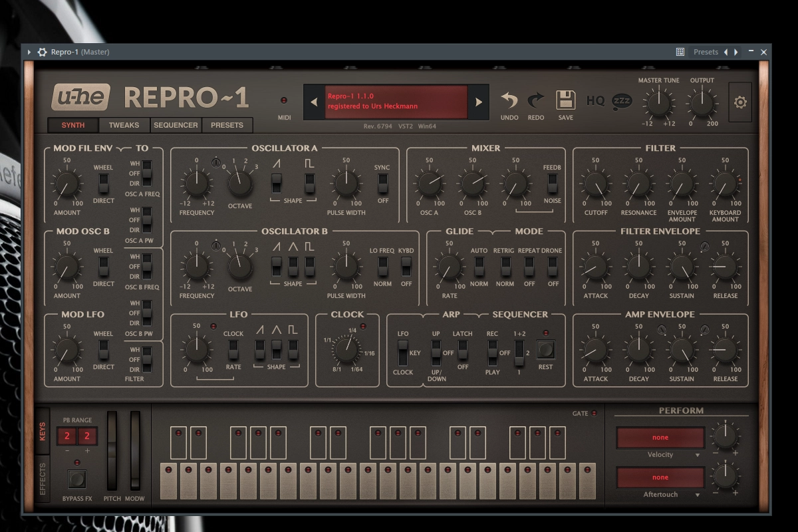Click the PITCH bend wheel
This screenshot has width=798, height=532.
click(x=112, y=452)
